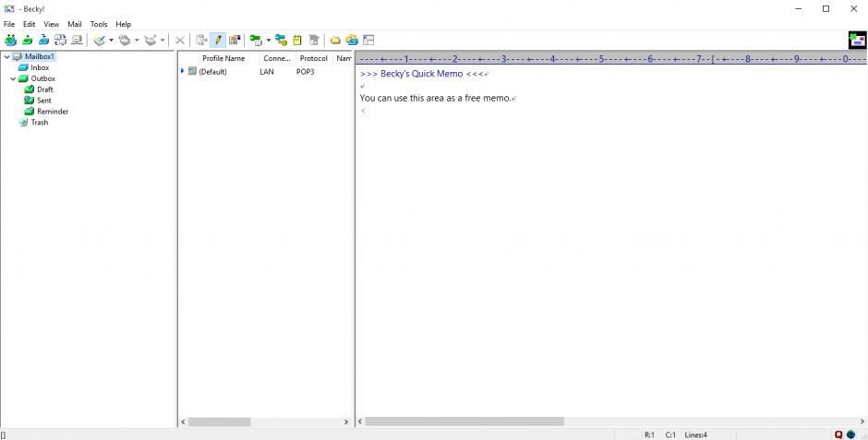
Task: Open the Tools menu
Action: point(99,24)
